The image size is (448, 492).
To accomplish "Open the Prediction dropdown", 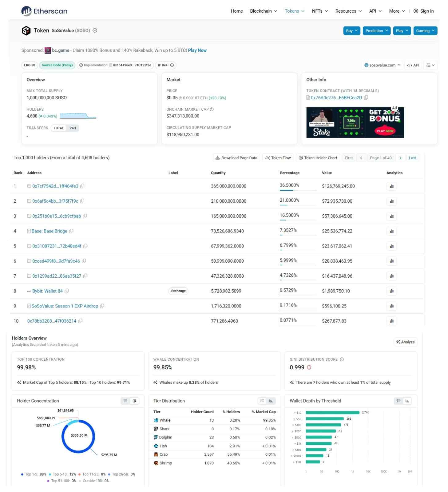I will point(377,31).
